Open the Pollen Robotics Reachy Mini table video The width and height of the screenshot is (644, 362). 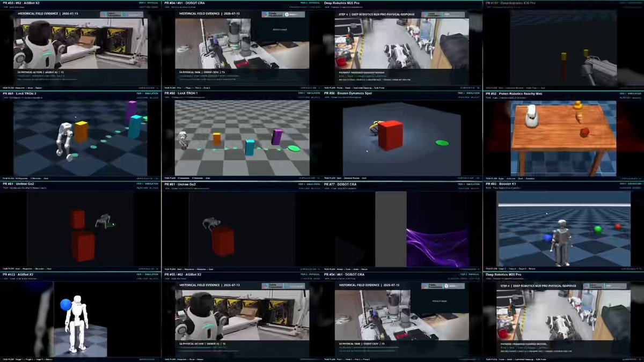pos(563,136)
